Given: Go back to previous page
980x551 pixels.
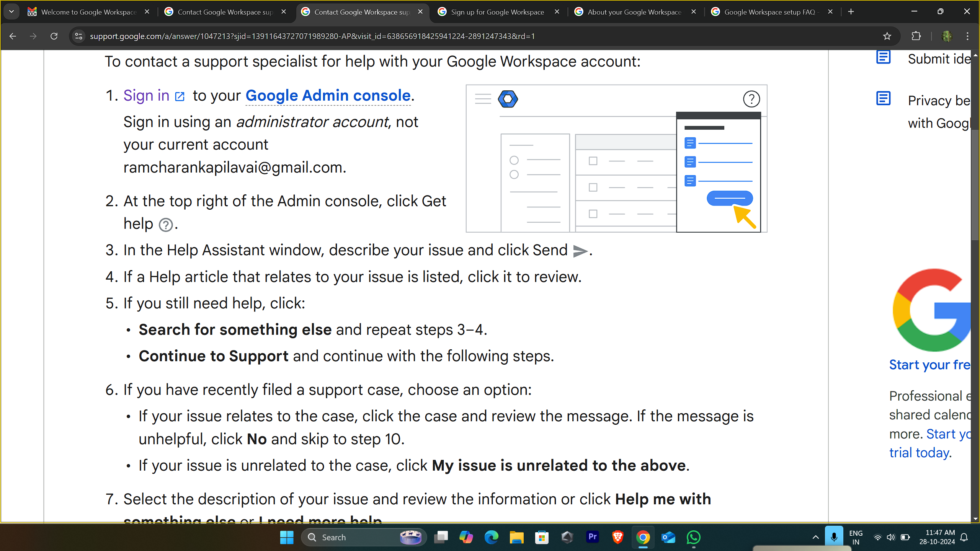Looking at the screenshot, I should [x=13, y=36].
